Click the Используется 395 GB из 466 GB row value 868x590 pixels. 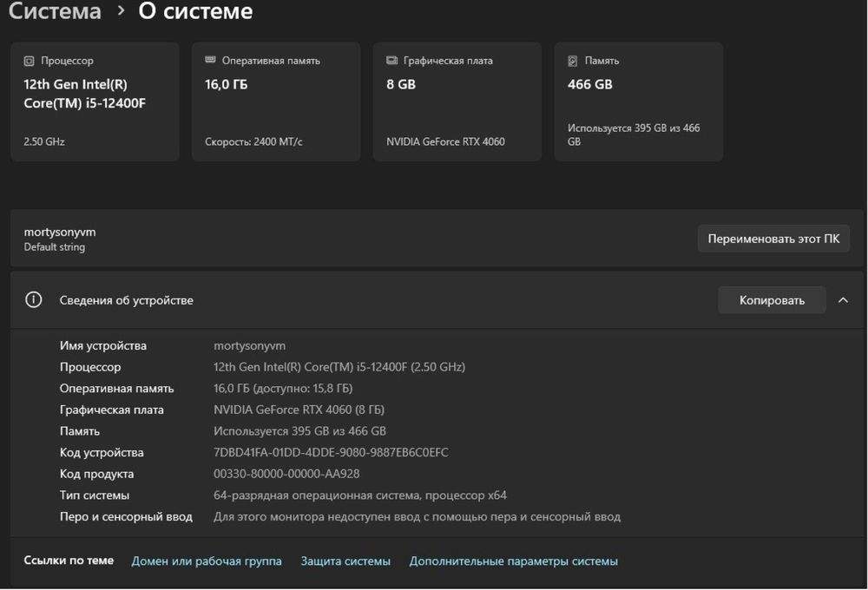[300, 431]
